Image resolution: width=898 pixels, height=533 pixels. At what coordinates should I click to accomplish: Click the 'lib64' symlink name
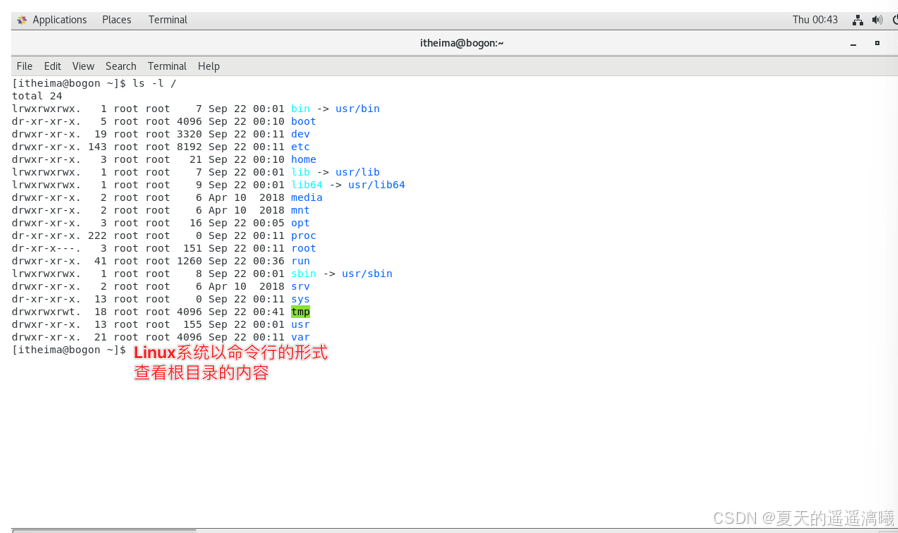pyautogui.click(x=306, y=185)
